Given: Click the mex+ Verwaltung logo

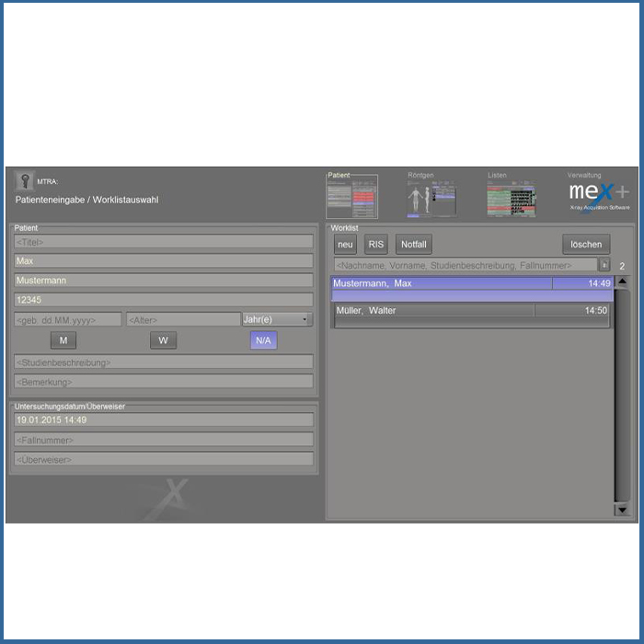Looking at the screenshot, I should tap(598, 194).
